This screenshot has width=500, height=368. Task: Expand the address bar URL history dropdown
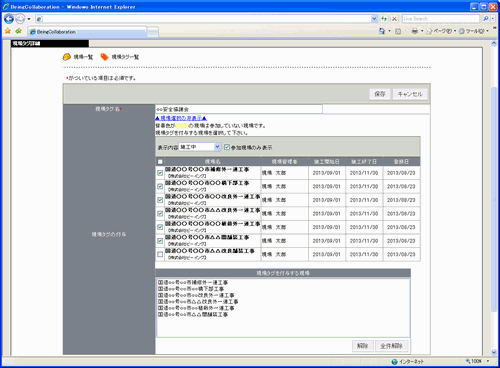click(374, 19)
